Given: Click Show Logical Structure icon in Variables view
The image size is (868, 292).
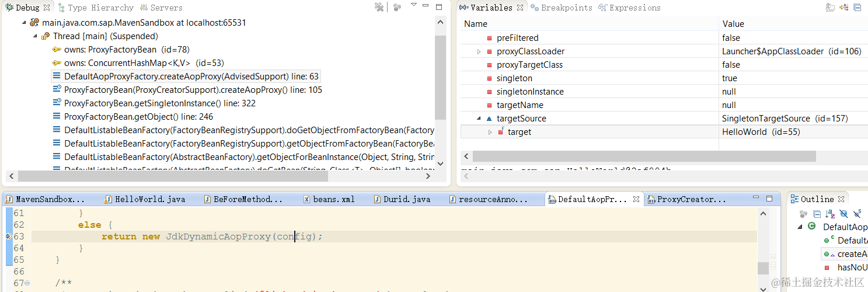Looking at the screenshot, I should click(x=844, y=8).
